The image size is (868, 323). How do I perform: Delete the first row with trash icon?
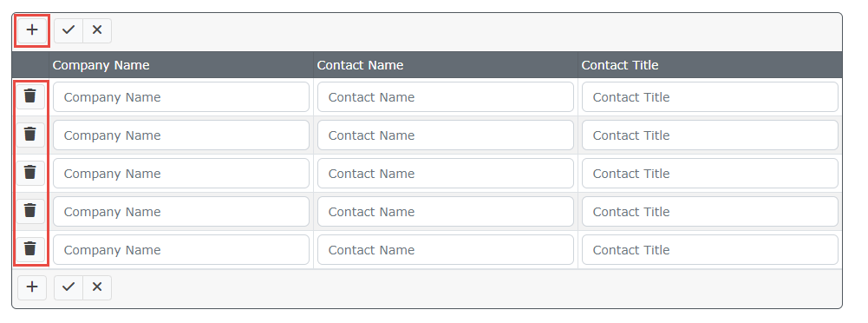click(x=30, y=96)
